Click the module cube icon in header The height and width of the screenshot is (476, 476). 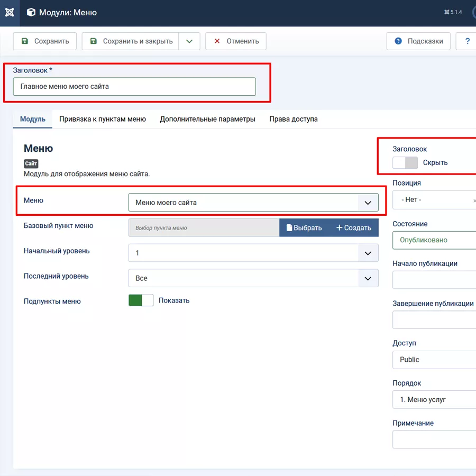(31, 13)
